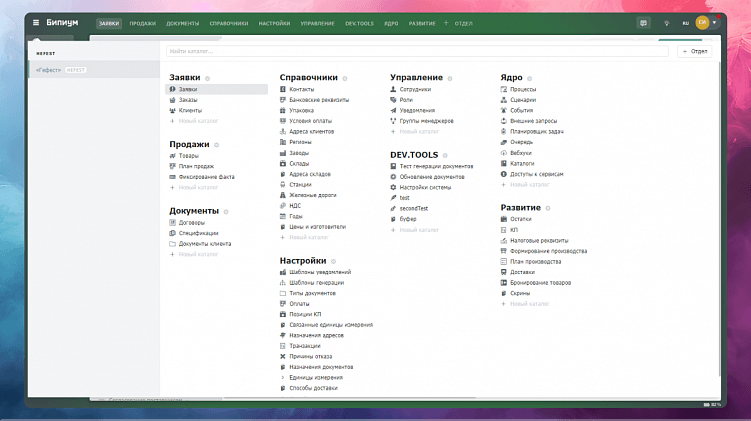
Task: Open the Шаблоны уведомлений catalog
Action: [x=320, y=272]
